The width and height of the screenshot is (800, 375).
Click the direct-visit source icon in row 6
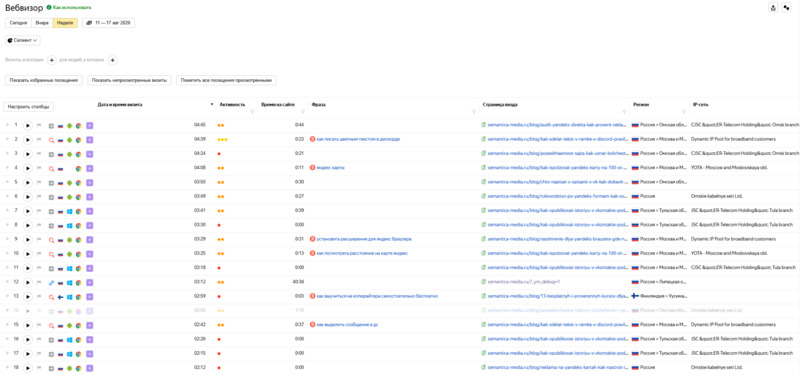point(51,196)
